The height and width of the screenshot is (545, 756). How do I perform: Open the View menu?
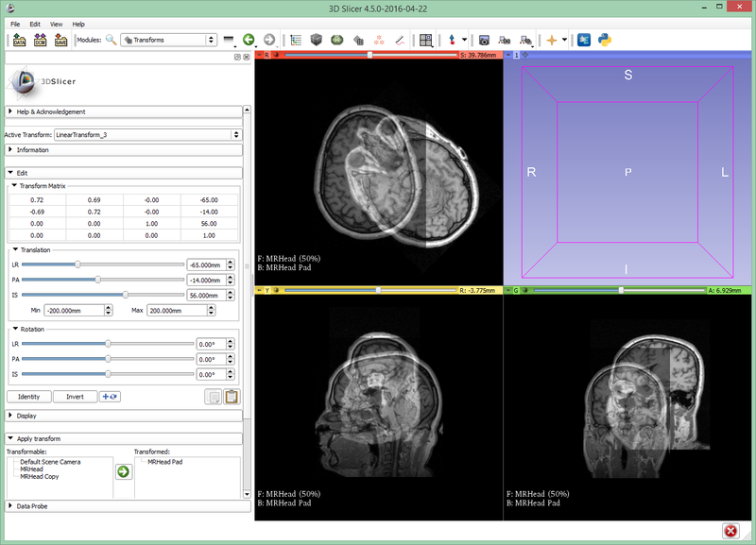click(57, 24)
